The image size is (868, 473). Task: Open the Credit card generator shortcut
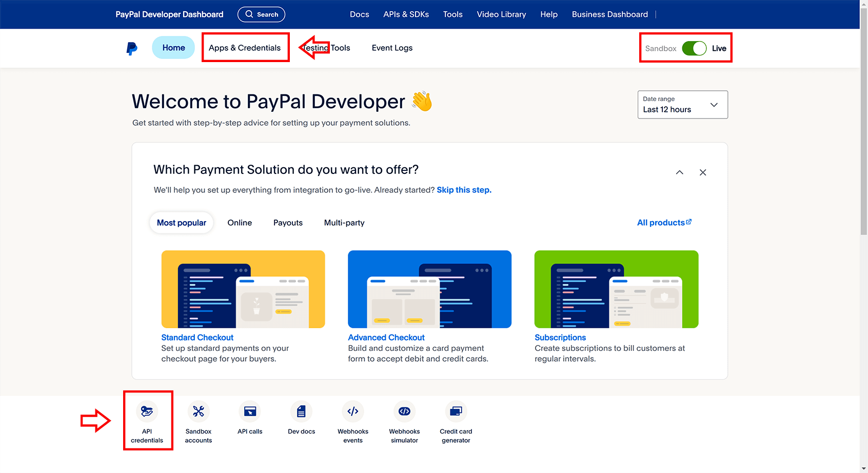[x=456, y=422]
